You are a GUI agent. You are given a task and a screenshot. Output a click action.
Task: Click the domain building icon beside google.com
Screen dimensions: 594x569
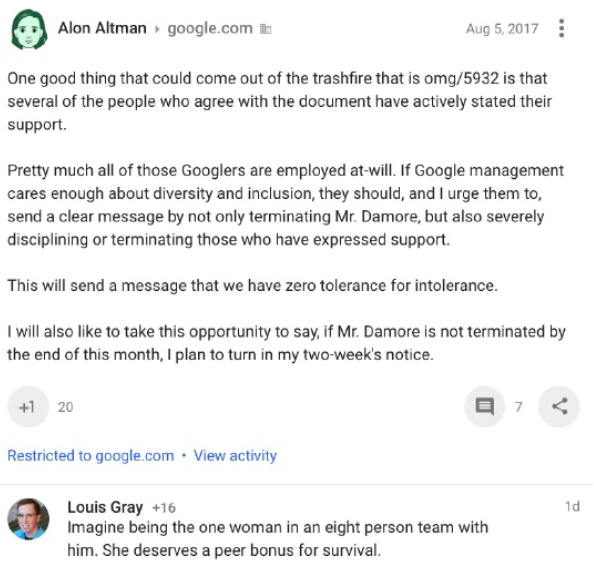click(266, 29)
